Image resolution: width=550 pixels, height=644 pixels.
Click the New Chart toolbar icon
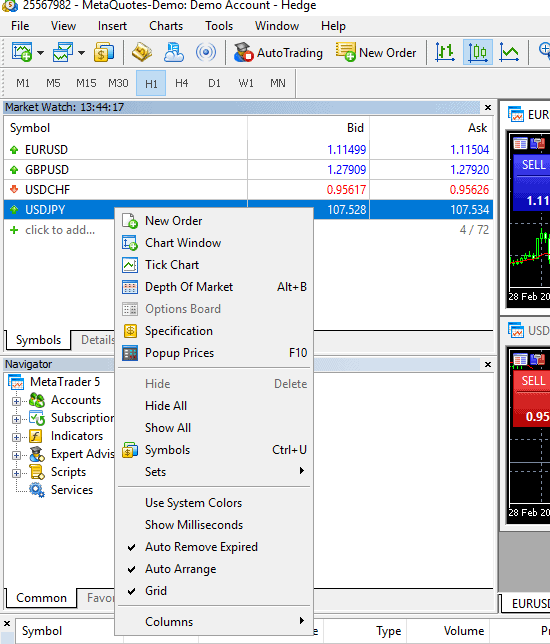pyautogui.click(x=21, y=52)
